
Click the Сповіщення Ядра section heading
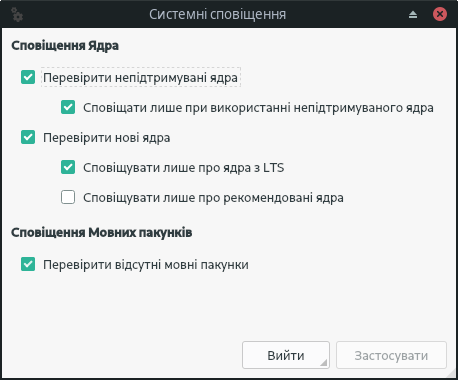(65, 46)
